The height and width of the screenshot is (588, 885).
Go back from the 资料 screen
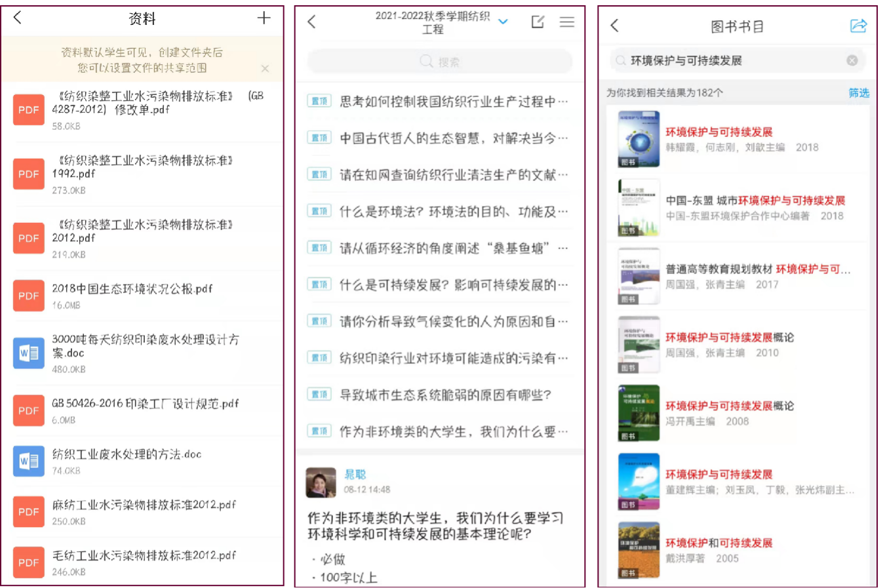coord(18,18)
